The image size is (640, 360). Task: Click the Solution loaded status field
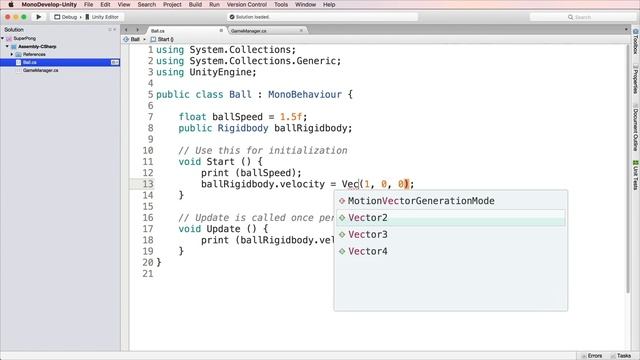[322, 17]
